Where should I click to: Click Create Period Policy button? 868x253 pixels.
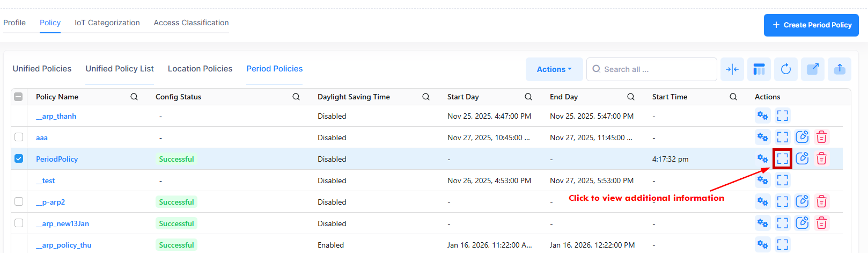click(811, 25)
